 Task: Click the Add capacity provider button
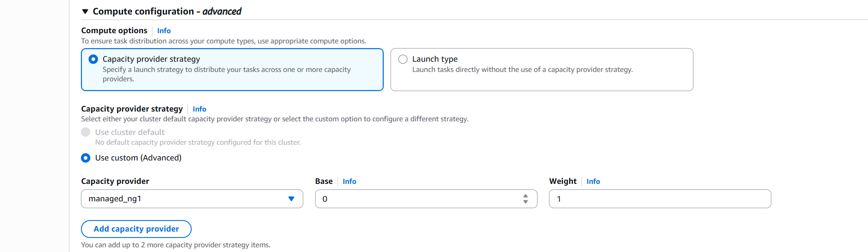[x=136, y=229]
